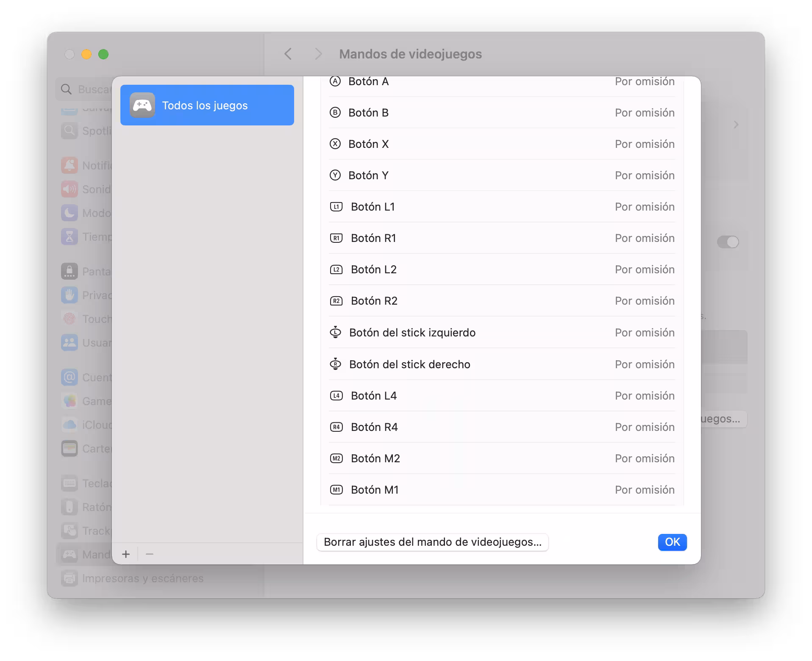Click the R2 icon in the button list
Image resolution: width=812 pixels, height=661 pixels.
pyautogui.click(x=336, y=301)
